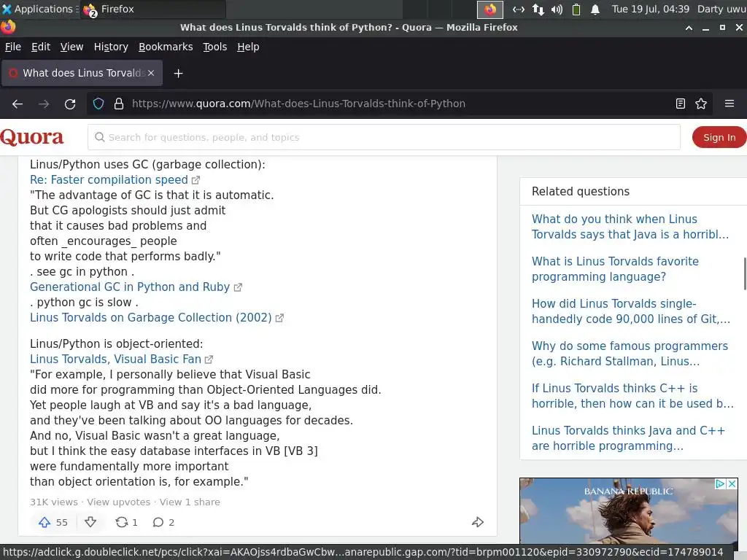747x560 pixels.
Task: Open the Tools menu
Action: 215,47
